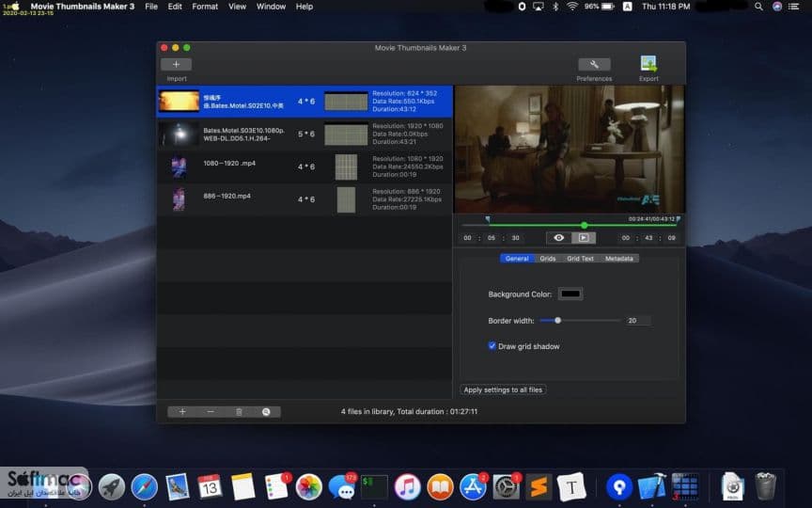Click the end time seconds field 09
Screen dimensions: 812x508
[x=672, y=238]
